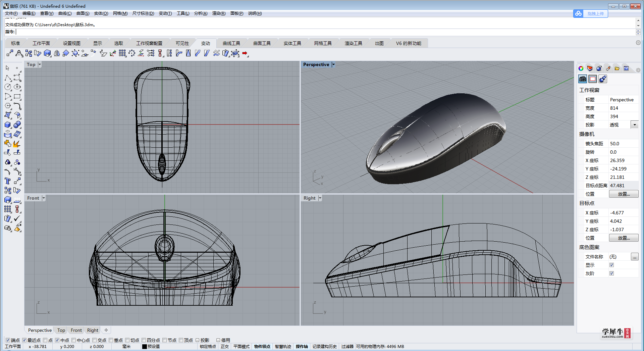Switch to the 曲线工具 toolbar tab

click(x=231, y=43)
